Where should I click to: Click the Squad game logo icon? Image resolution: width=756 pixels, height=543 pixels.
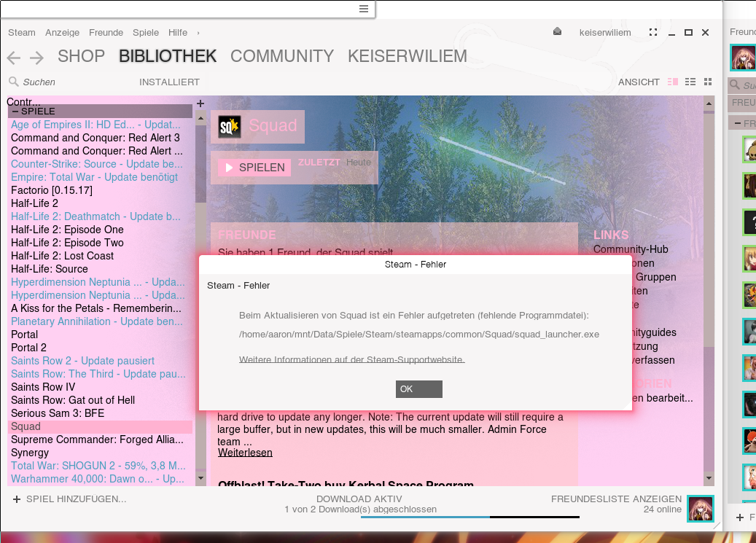230,127
